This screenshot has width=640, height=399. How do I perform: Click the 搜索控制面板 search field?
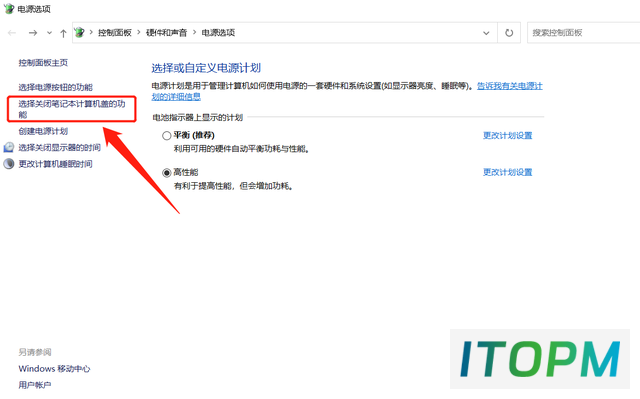(x=584, y=33)
